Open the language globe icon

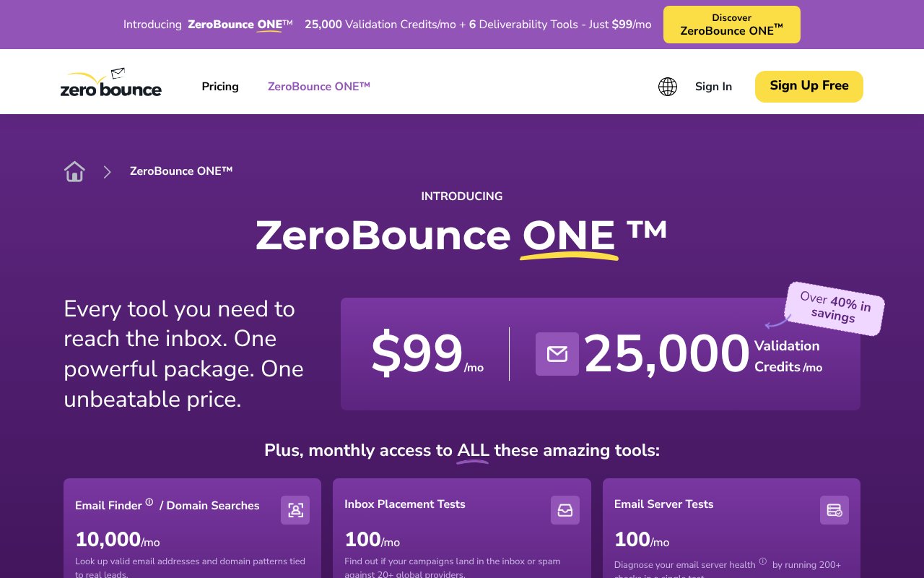[x=668, y=87]
